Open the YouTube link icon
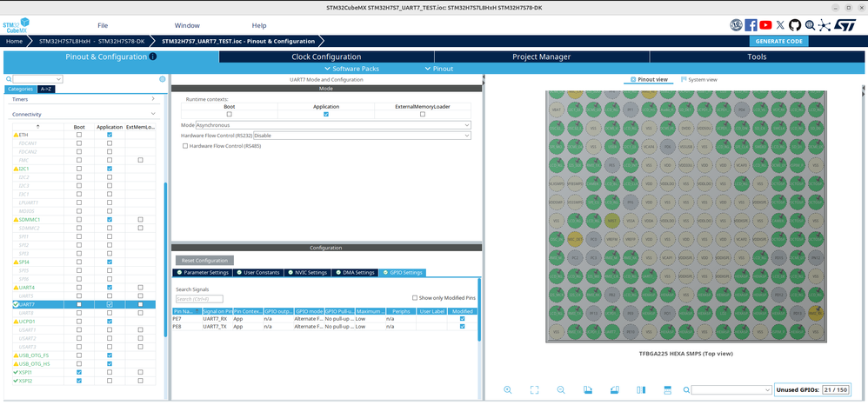The width and height of the screenshot is (868, 405). pos(765,25)
